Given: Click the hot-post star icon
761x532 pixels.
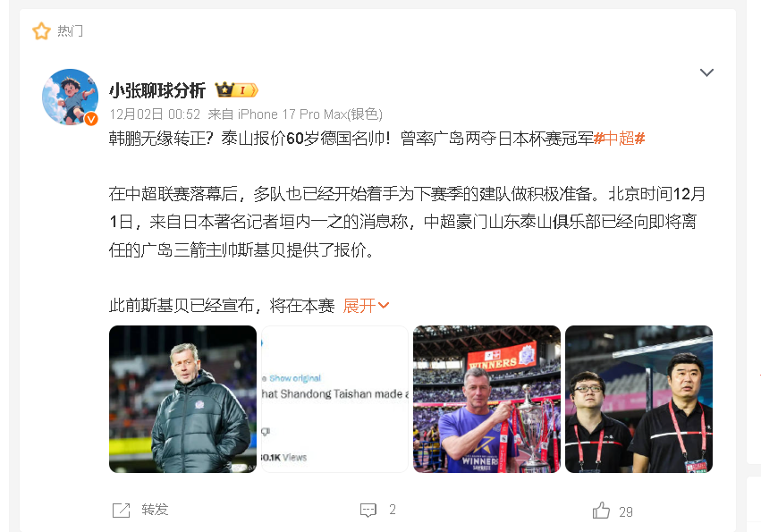Looking at the screenshot, I should tap(41, 31).
